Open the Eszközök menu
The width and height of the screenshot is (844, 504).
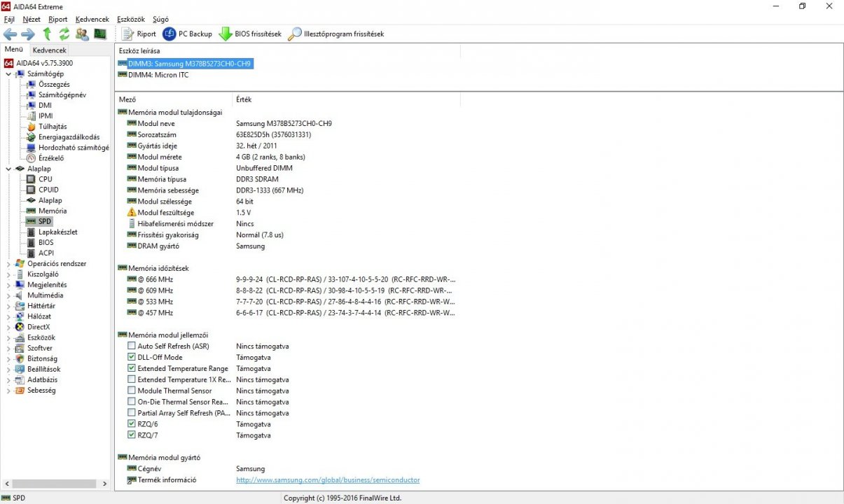(131, 19)
